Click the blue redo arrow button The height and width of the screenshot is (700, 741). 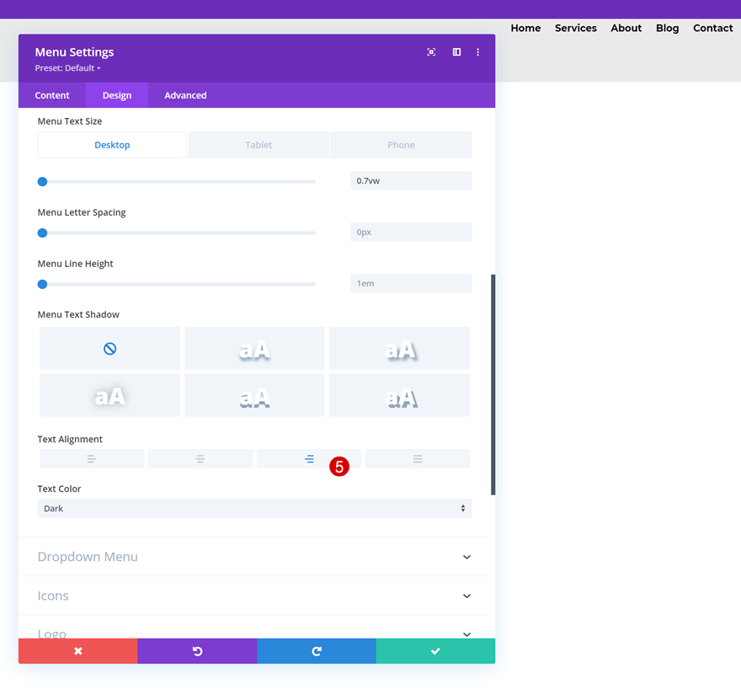[317, 651]
